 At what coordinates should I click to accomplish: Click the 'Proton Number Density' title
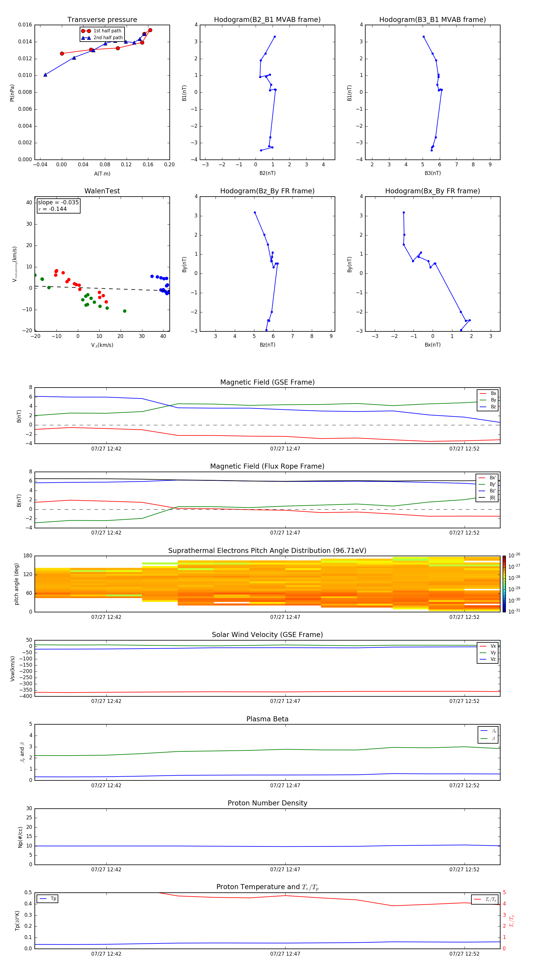(267, 803)
